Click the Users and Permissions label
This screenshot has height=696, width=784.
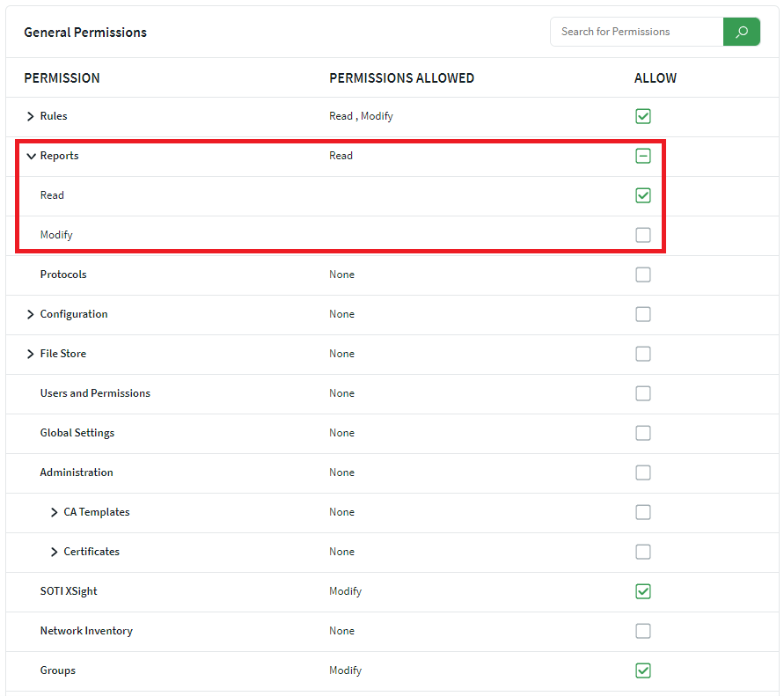95,393
